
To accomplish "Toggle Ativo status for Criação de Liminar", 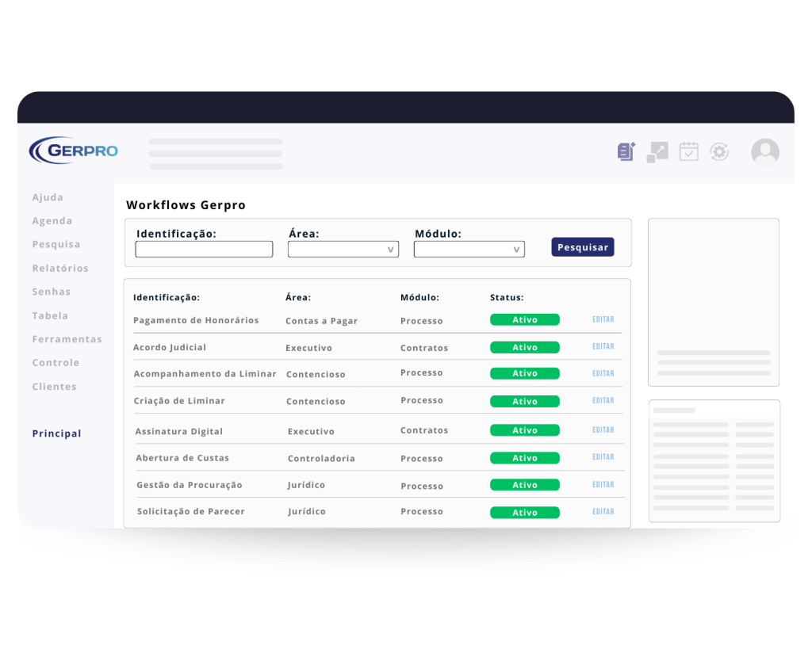I will [x=524, y=402].
